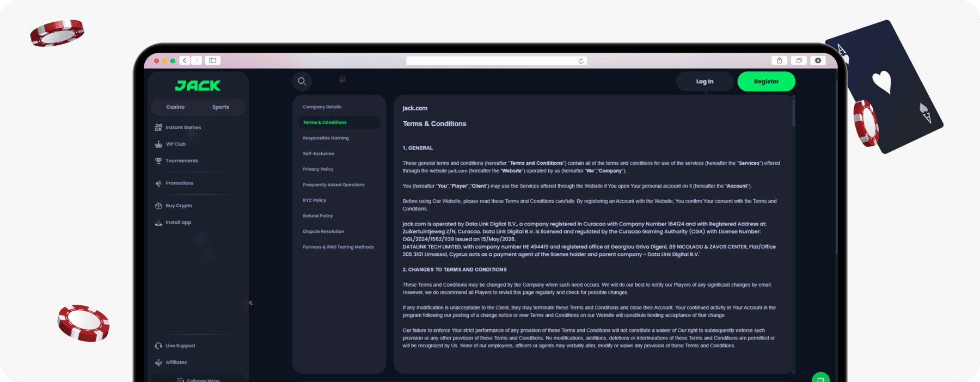This screenshot has width=980, height=382.
Task: Open VIP Club link
Action: [176, 144]
